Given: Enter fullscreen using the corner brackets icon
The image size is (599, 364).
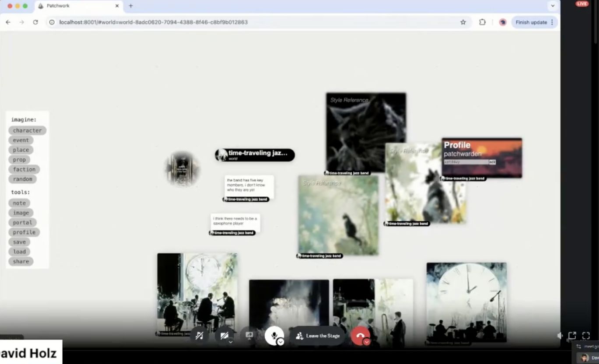Looking at the screenshot, I should (x=586, y=336).
